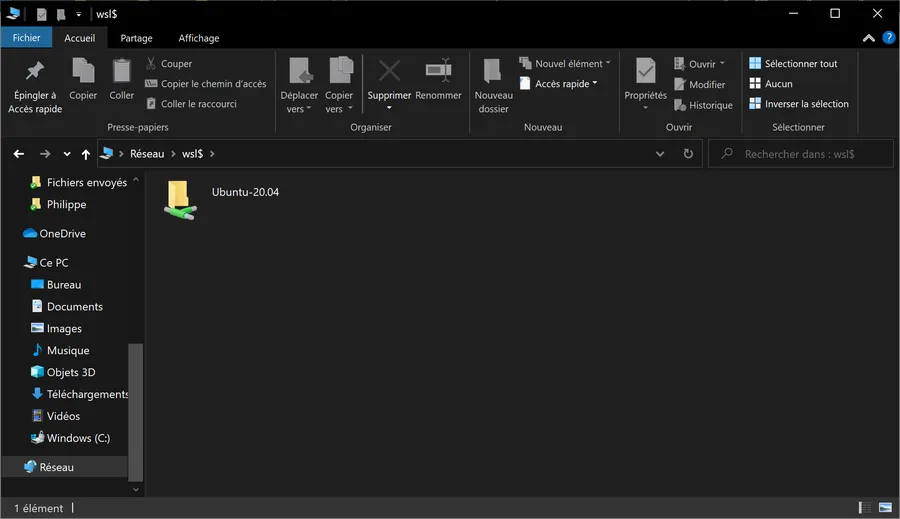Screen dimensions: 900x519
Task: Select Vidéos in the sidebar
Action: pyautogui.click(x=56, y=416)
